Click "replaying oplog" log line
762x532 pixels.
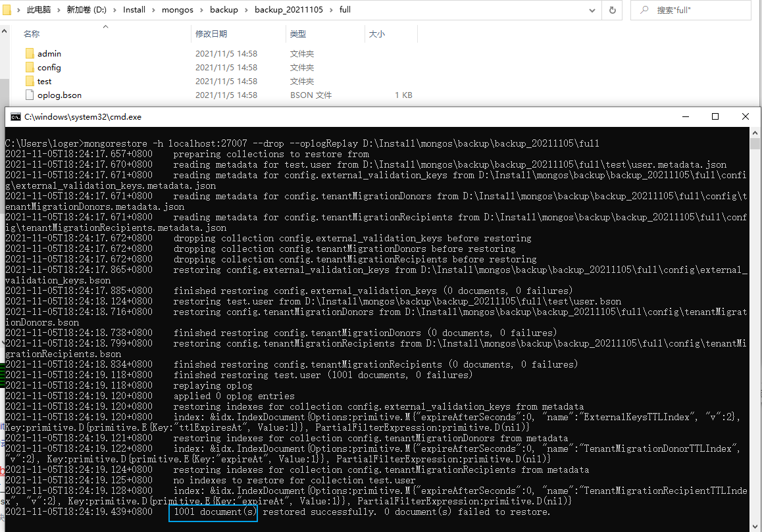click(x=213, y=385)
